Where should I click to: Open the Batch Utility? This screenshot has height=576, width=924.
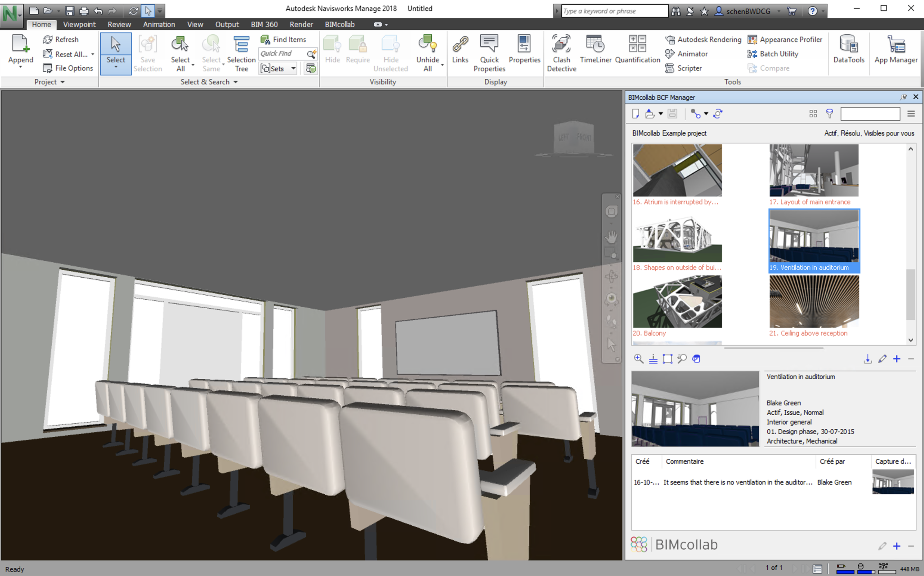(x=773, y=54)
